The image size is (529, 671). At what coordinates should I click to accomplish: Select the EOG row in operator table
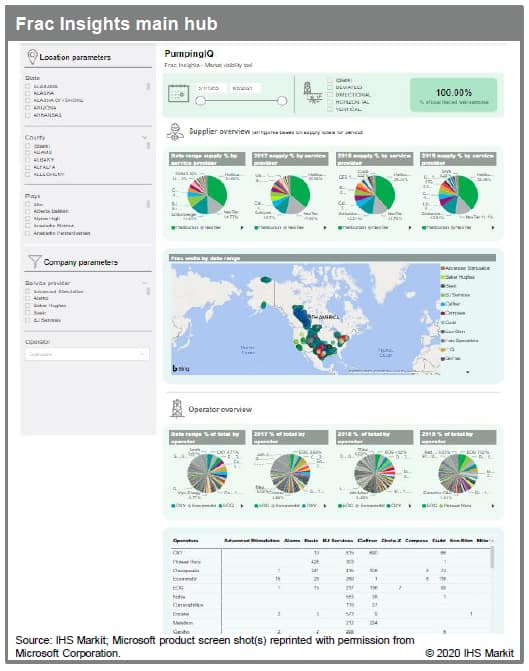click(x=332, y=588)
